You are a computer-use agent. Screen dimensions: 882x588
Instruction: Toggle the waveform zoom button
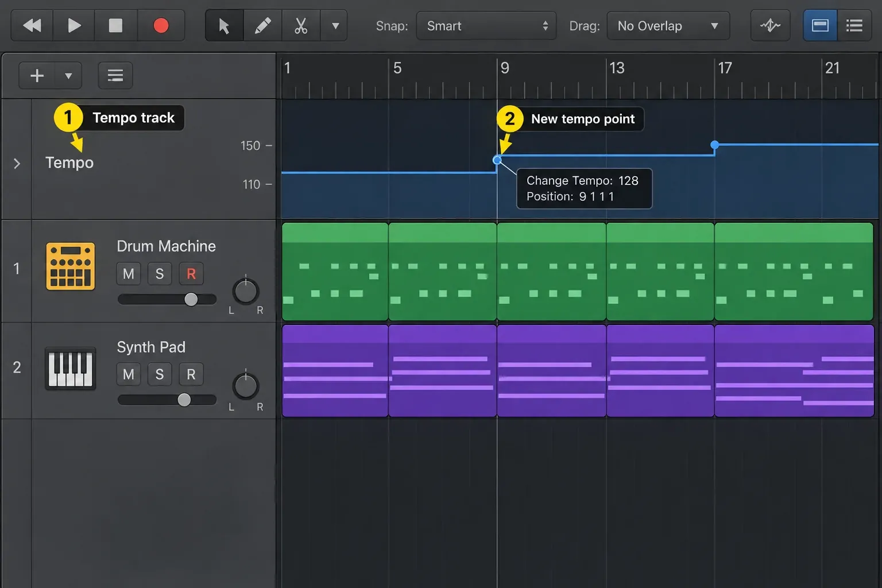click(770, 25)
